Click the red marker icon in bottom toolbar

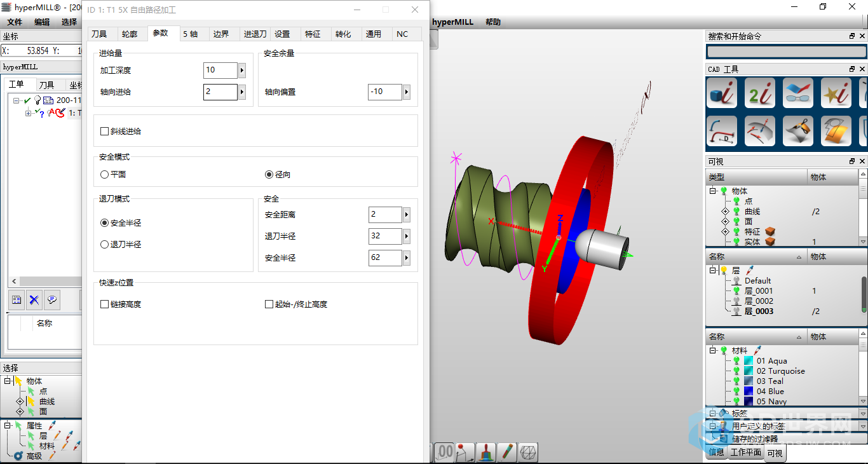coord(466,452)
